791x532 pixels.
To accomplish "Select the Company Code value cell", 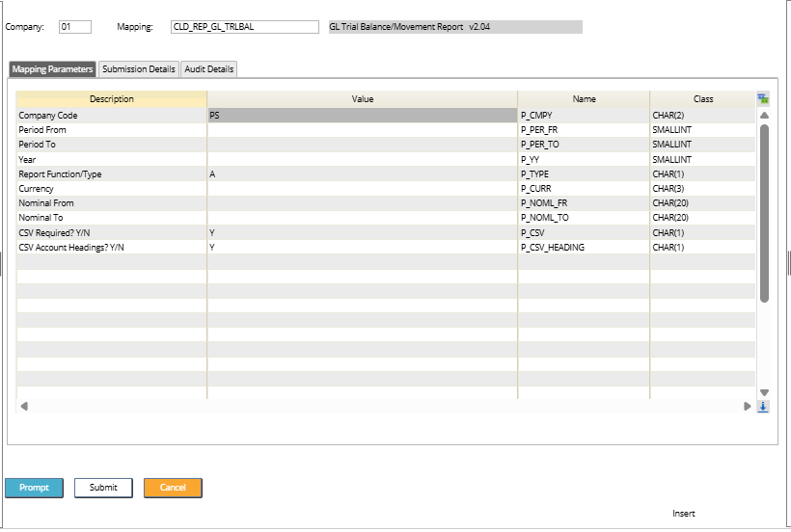I will 362,115.
